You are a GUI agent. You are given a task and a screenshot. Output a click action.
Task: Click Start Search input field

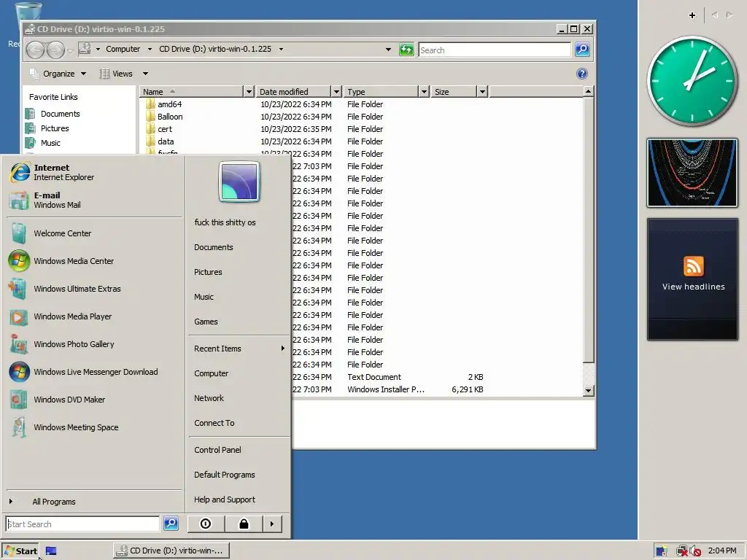[82, 524]
